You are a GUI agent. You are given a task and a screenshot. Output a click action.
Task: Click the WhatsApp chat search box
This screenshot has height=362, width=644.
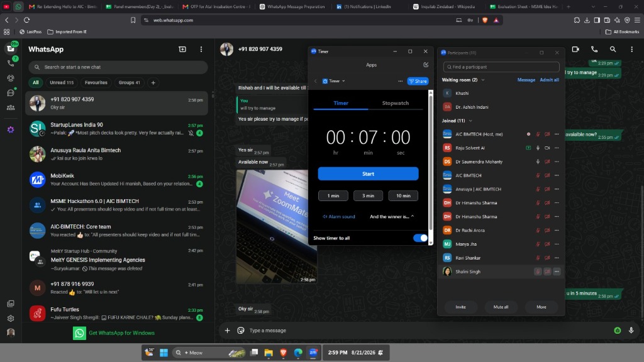[118, 67]
